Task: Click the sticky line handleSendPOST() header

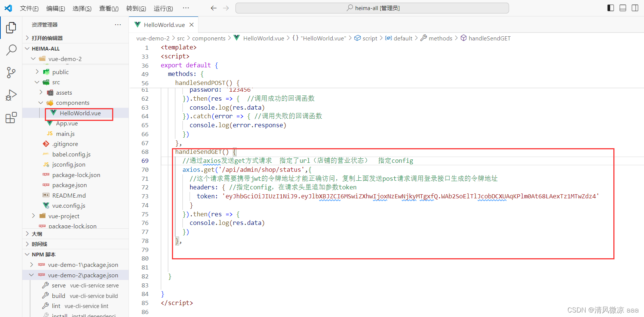Action: pyautogui.click(x=207, y=83)
